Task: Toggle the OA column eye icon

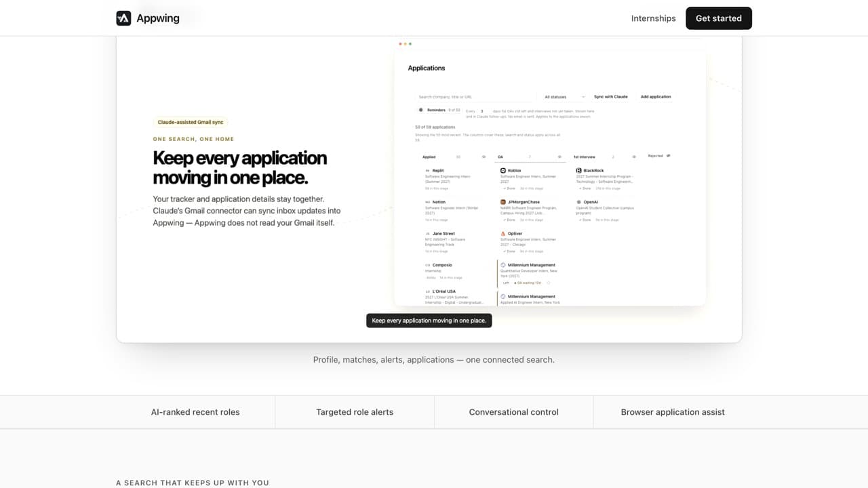Action: 559,157
